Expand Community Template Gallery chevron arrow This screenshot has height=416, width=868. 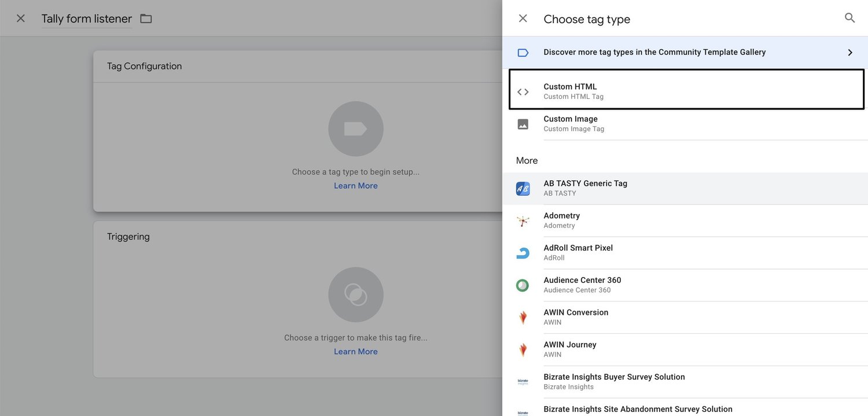tap(849, 53)
